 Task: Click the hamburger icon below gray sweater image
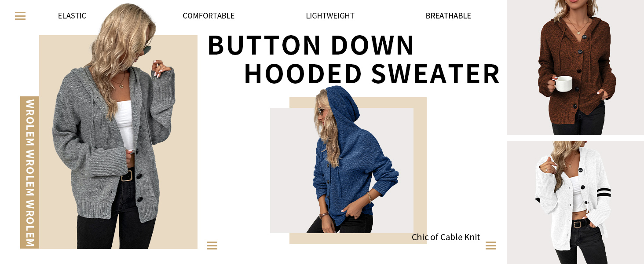pos(212,246)
